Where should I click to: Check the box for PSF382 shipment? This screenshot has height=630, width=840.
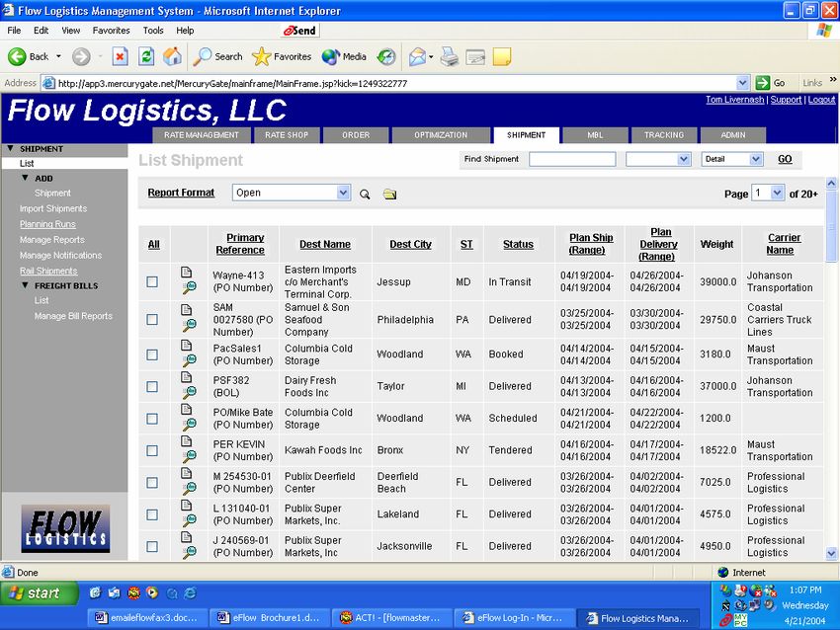152,386
